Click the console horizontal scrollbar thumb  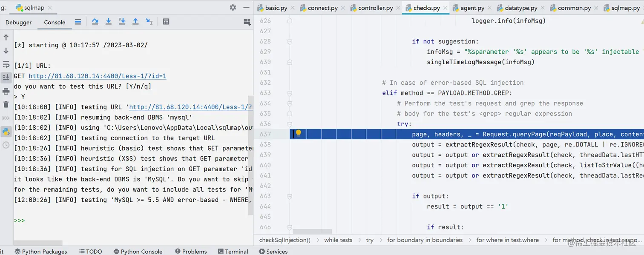38,243
